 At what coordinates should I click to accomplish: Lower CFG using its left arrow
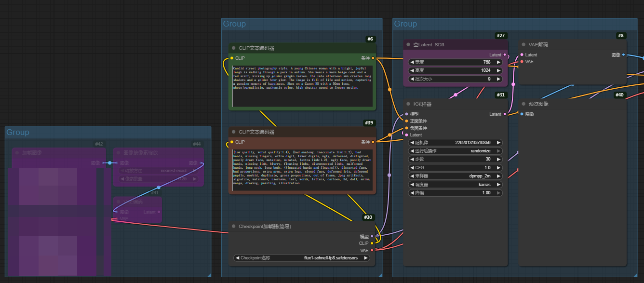tap(411, 168)
